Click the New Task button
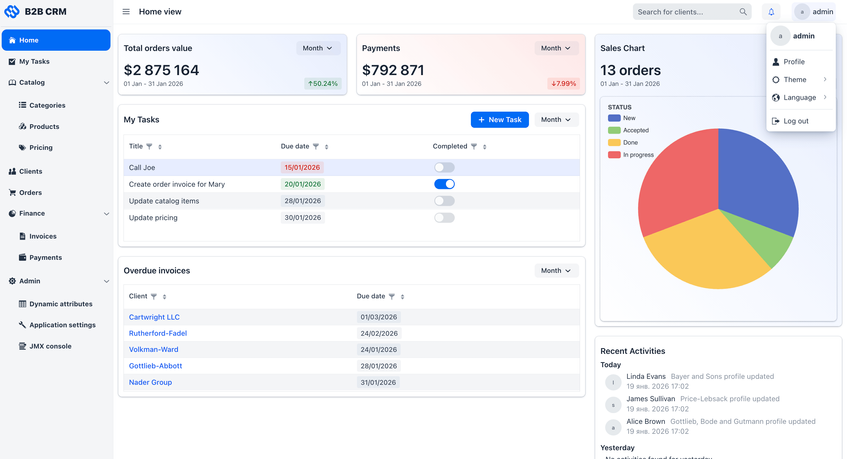Viewport: 847px width, 459px height. [499, 120]
